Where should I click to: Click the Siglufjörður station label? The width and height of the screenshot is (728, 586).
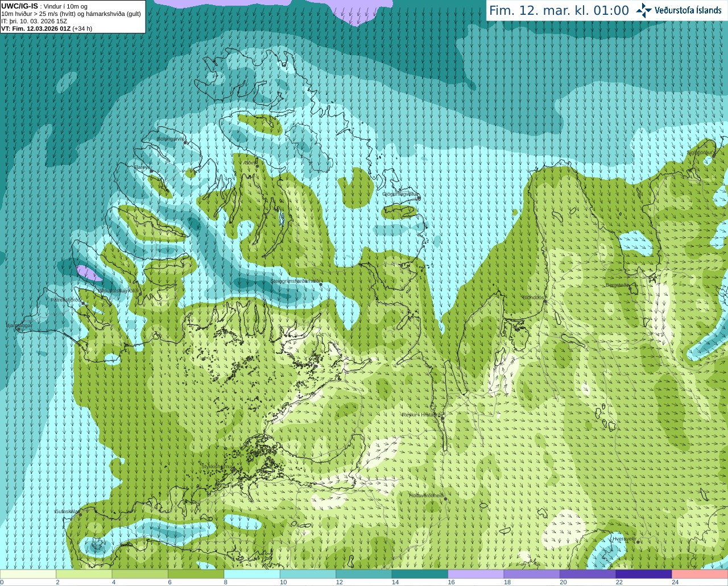[701, 152]
